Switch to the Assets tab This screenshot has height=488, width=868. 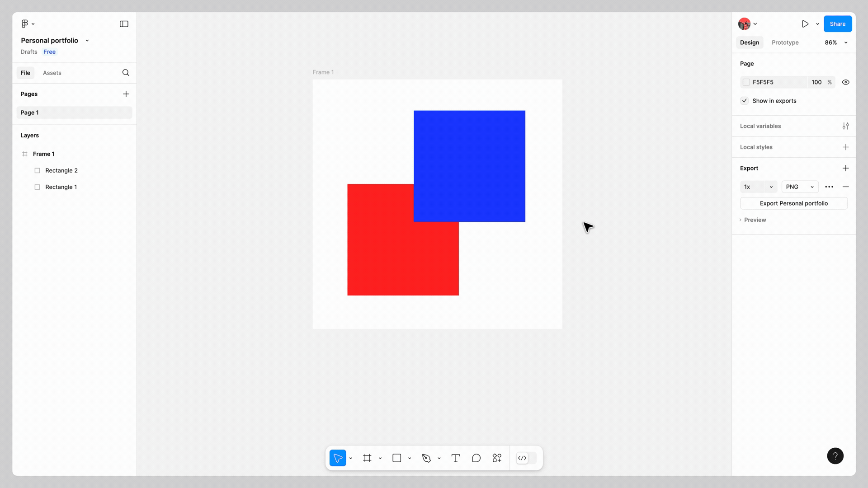52,73
